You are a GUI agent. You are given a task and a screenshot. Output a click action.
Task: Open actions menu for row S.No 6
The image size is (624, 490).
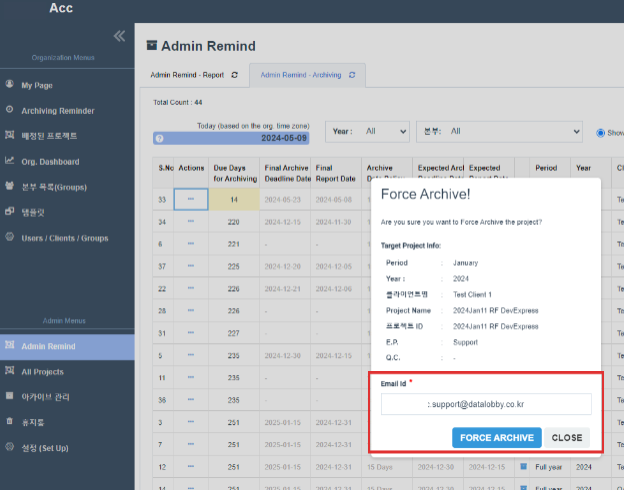pyautogui.click(x=191, y=244)
